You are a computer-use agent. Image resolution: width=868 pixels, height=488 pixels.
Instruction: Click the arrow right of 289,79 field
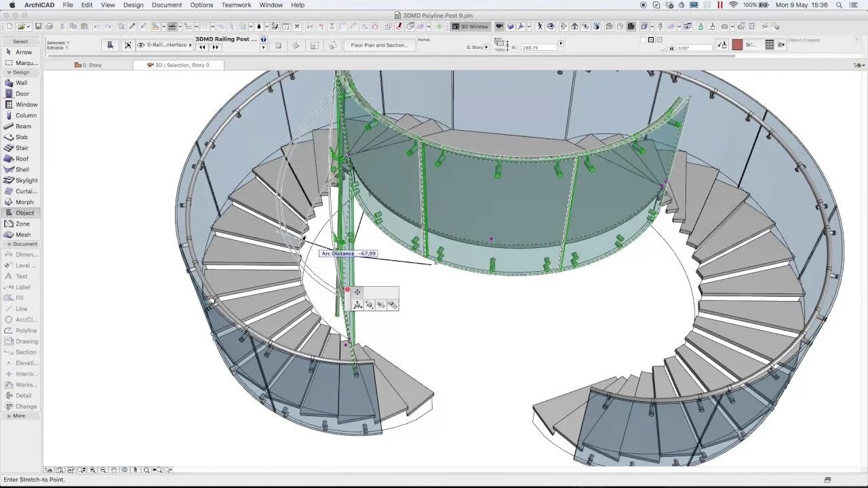pyautogui.click(x=560, y=43)
